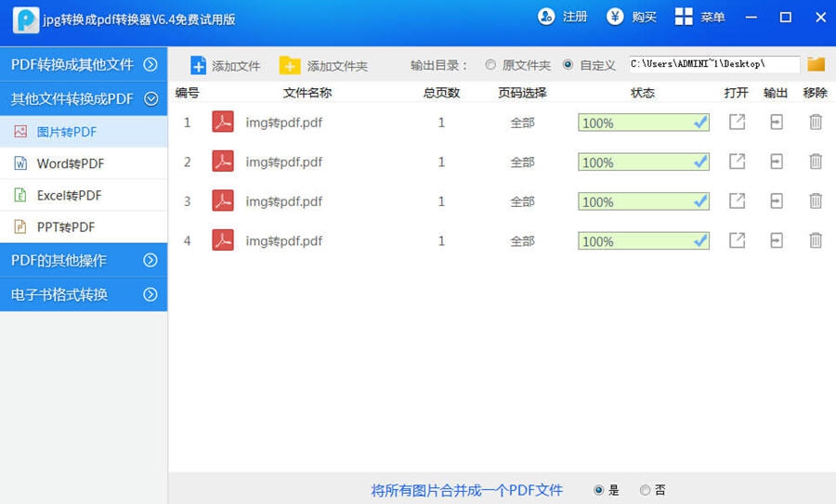This screenshot has width=836, height=504.
Task: Delete the fourth file with trash icon
Action: [816, 240]
